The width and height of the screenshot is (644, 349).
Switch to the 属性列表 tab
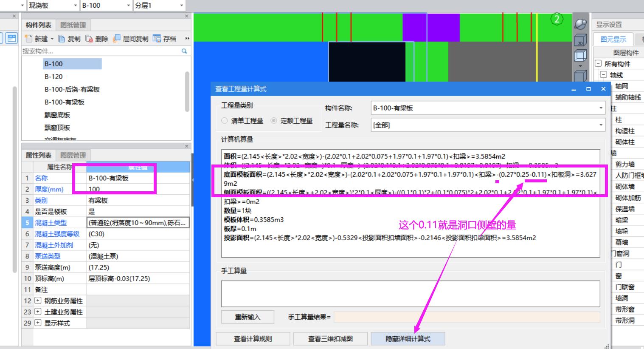(x=38, y=155)
